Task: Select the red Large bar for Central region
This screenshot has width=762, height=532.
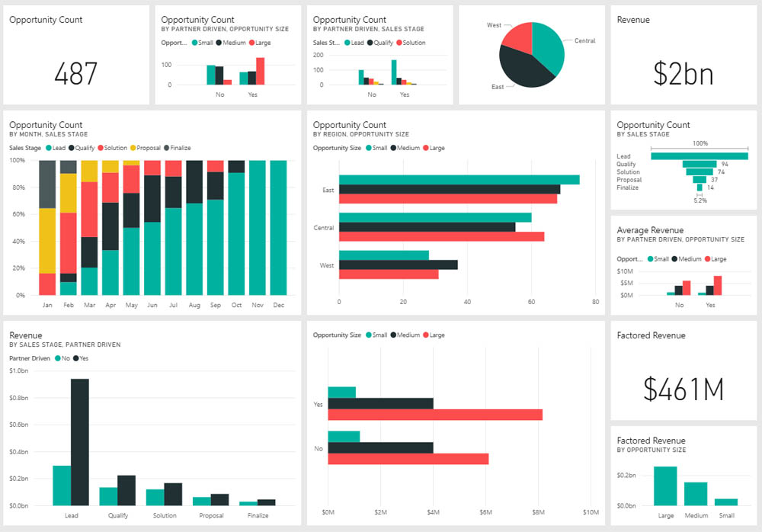Action: click(442, 236)
